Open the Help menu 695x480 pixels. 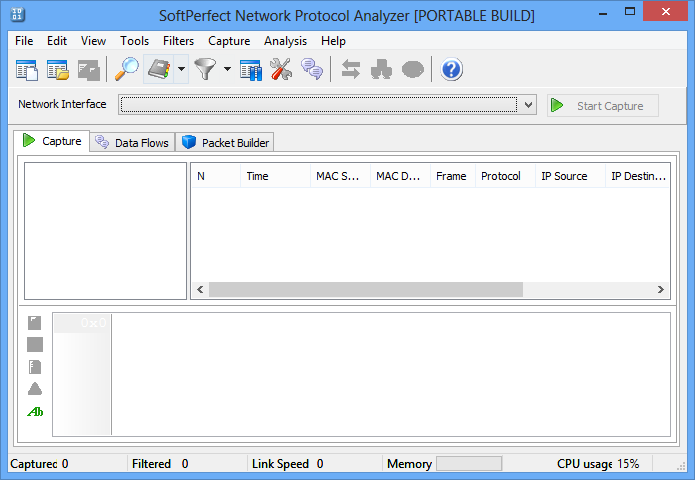tap(333, 41)
